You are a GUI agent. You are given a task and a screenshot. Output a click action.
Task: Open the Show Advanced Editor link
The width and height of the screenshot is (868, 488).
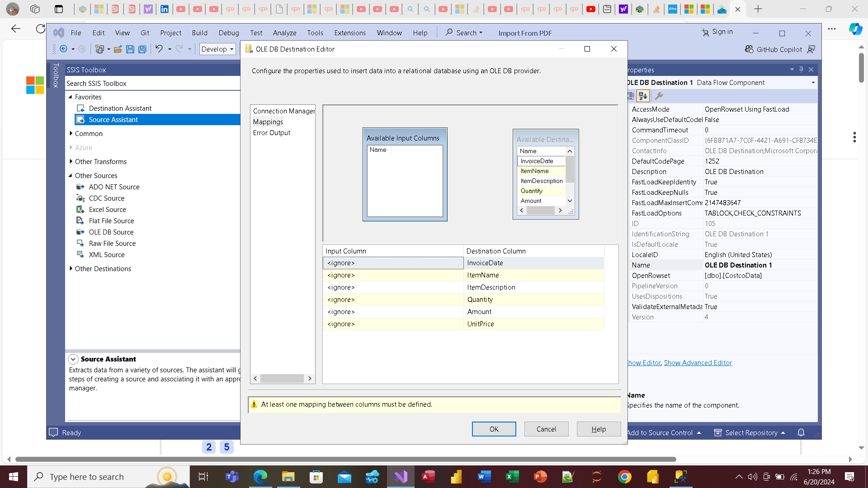pyautogui.click(x=698, y=362)
